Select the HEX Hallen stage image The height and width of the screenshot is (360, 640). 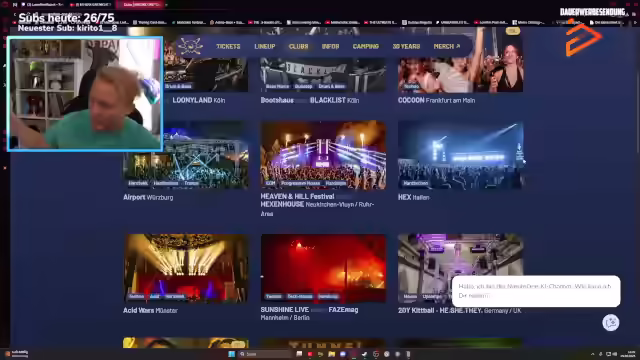(x=460, y=155)
